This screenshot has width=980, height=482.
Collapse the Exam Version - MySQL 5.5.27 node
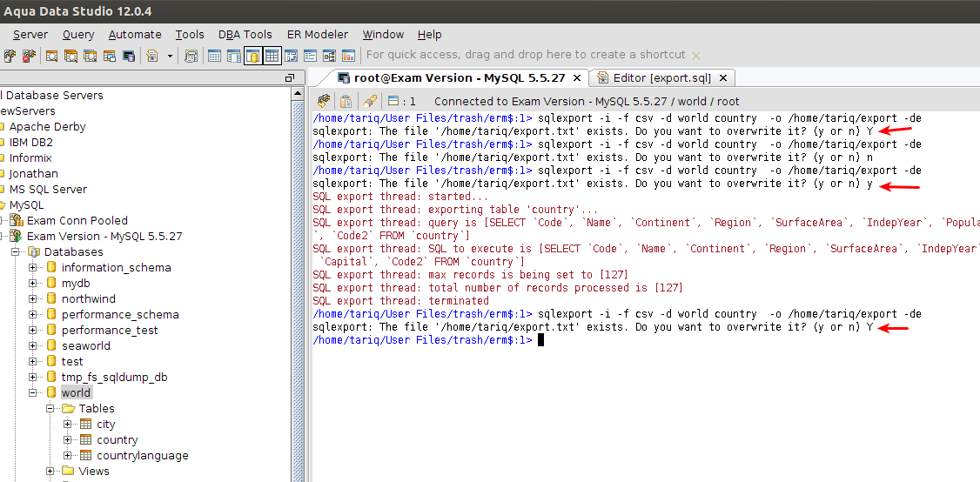[x=1, y=237]
